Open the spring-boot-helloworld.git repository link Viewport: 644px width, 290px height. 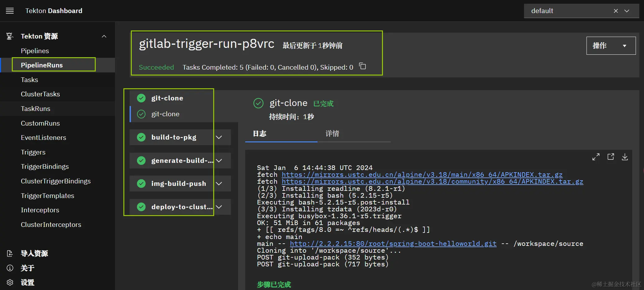(393, 244)
